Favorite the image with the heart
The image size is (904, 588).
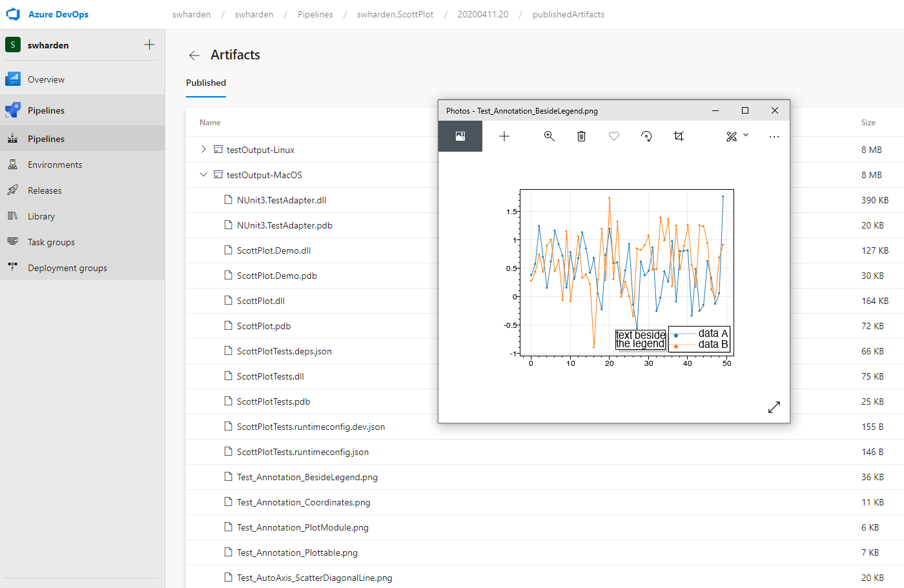coord(613,136)
